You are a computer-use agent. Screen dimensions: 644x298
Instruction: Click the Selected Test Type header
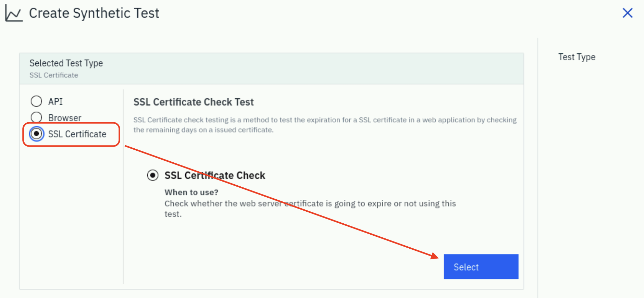[66, 63]
